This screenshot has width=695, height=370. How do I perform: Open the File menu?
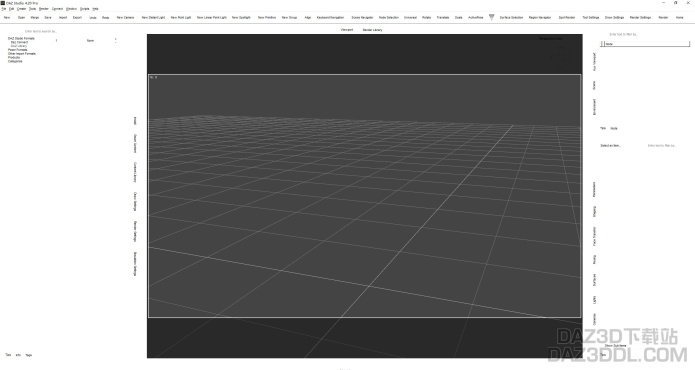(x=4, y=9)
